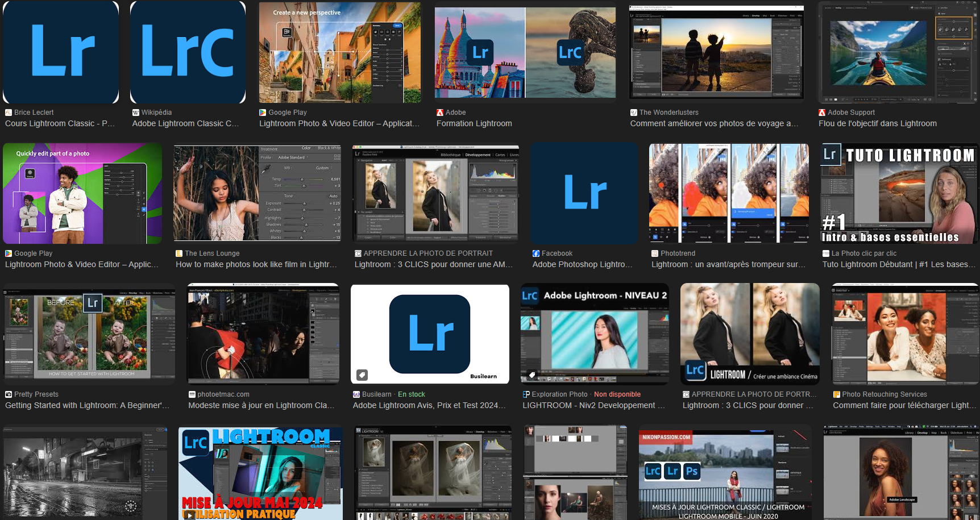The height and width of the screenshot is (520, 980).
Task: Click 'photoetmac.com' source name
Action: 223,394
